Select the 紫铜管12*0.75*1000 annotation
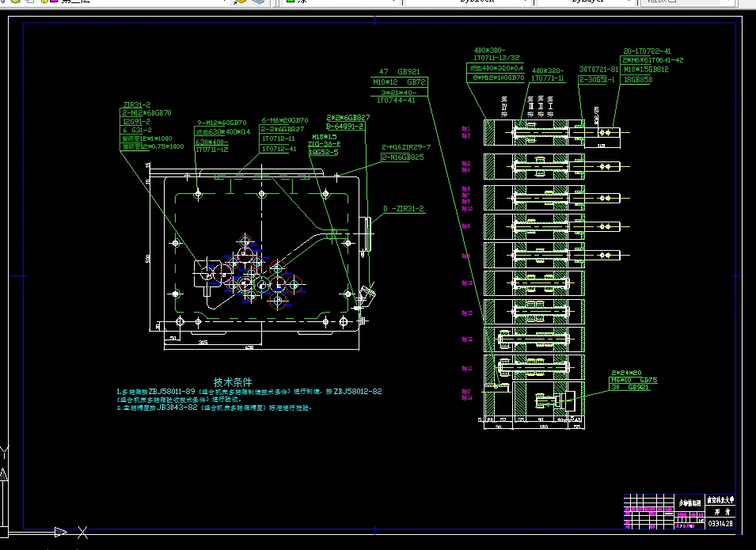Viewport: 756px width, 550px height. [153, 146]
